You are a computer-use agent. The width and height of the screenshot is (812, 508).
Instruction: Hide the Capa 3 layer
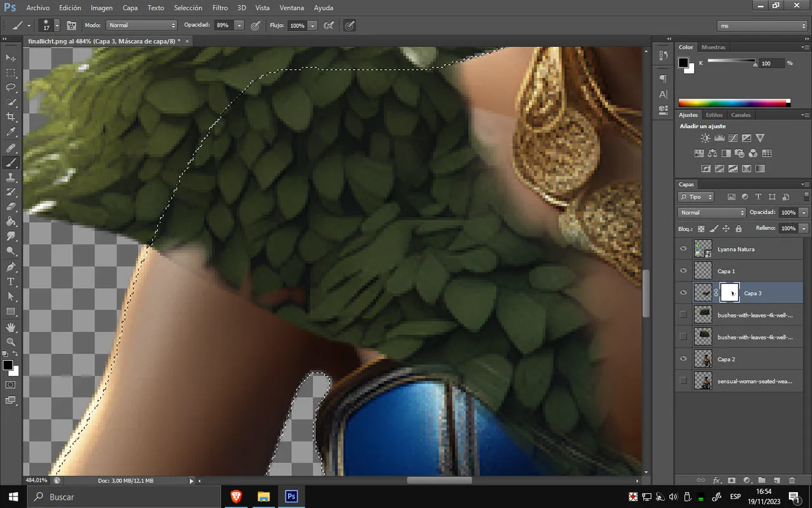pyautogui.click(x=683, y=293)
